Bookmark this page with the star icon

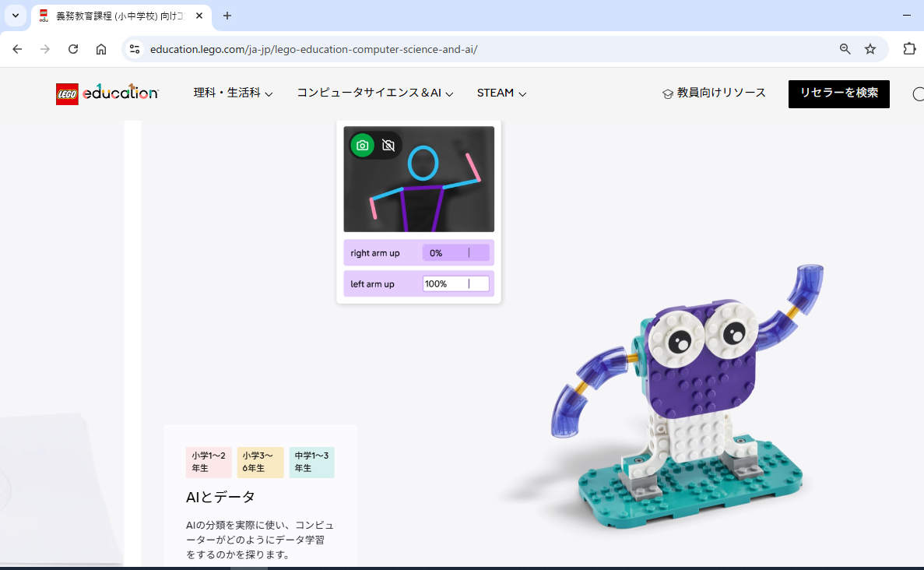coord(870,49)
